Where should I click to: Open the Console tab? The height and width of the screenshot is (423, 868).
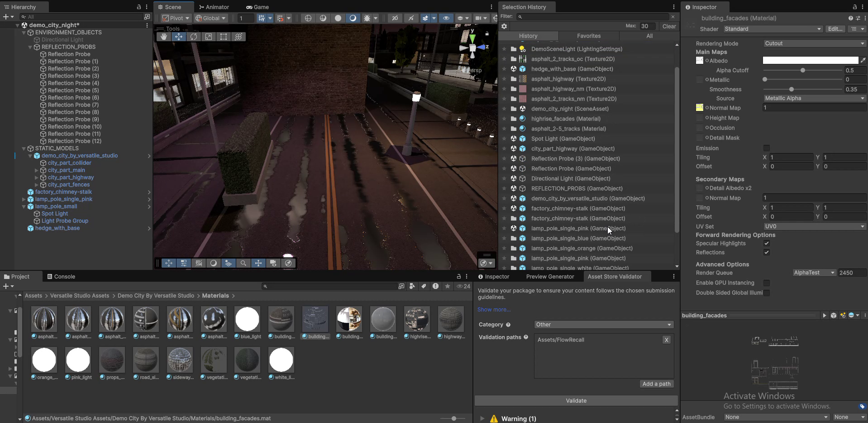point(61,276)
